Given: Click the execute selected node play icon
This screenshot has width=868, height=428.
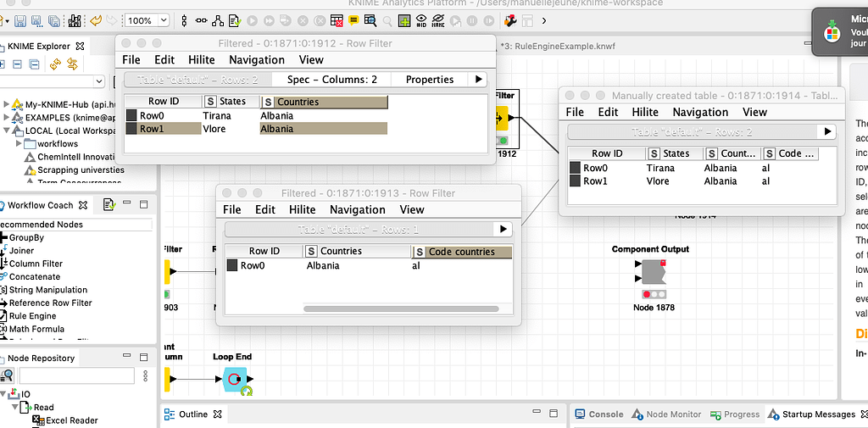Looking at the screenshot, I should [252, 20].
